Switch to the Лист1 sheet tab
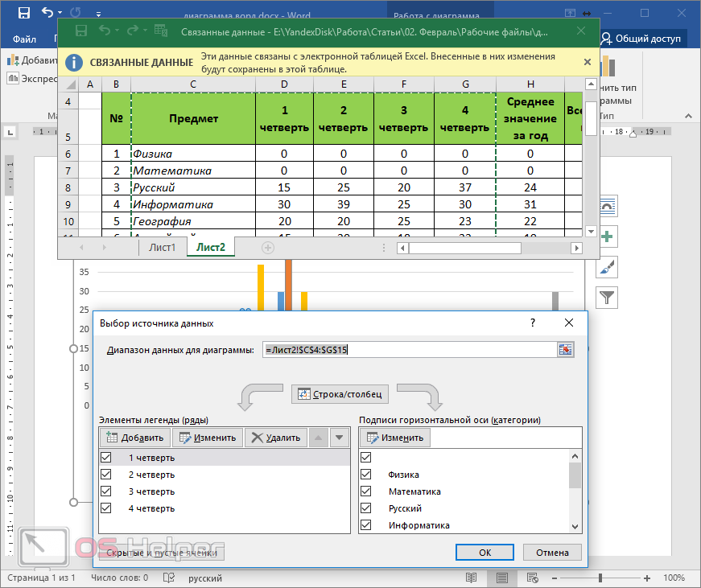 (162, 247)
